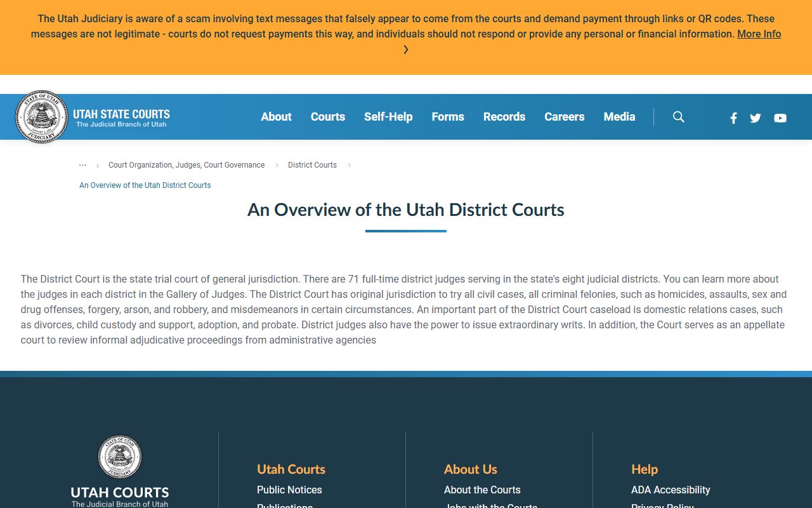Open ADA Accessibility footer link
This screenshot has width=812, height=508.
671,490
